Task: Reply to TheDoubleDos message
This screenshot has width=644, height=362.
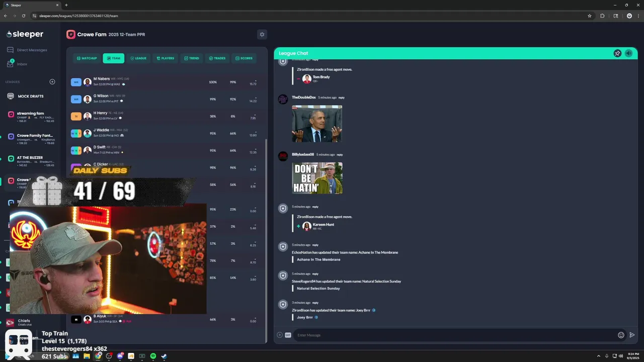Action: [x=341, y=98]
